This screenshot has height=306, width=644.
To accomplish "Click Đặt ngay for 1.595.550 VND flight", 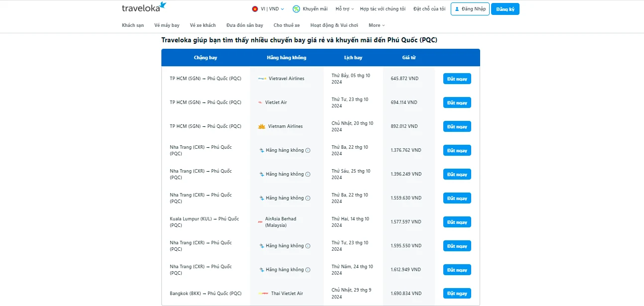I will (457, 246).
